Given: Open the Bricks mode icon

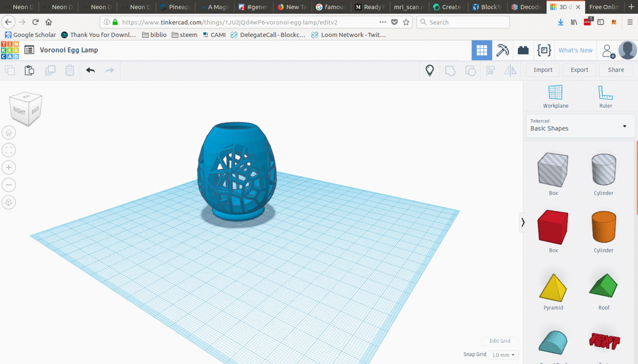Looking at the screenshot, I should click(523, 50).
